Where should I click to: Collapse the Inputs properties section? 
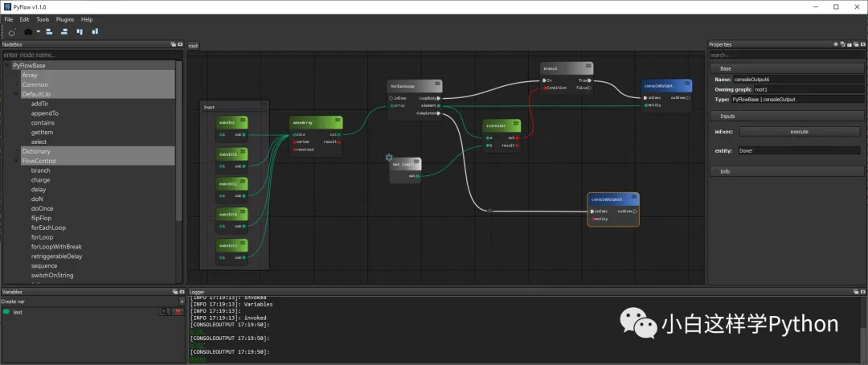point(786,117)
